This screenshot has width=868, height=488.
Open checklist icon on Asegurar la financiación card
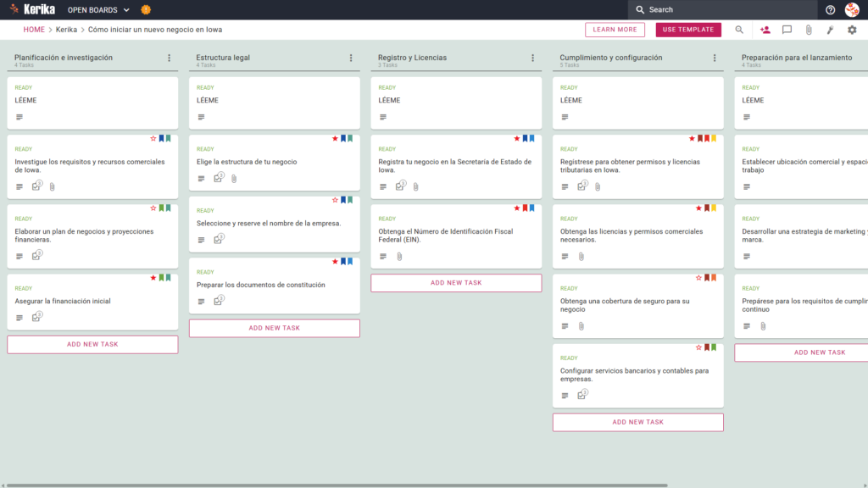[36, 317]
